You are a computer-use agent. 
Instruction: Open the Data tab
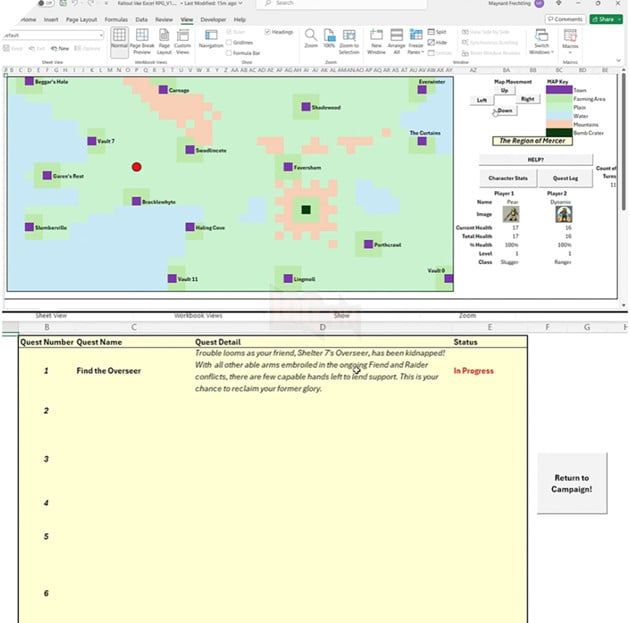pos(141,19)
